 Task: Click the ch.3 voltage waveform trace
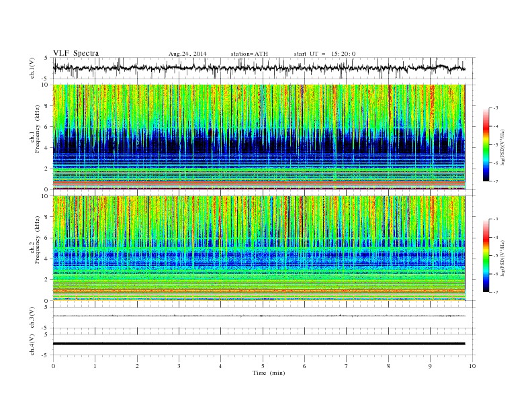click(259, 316)
